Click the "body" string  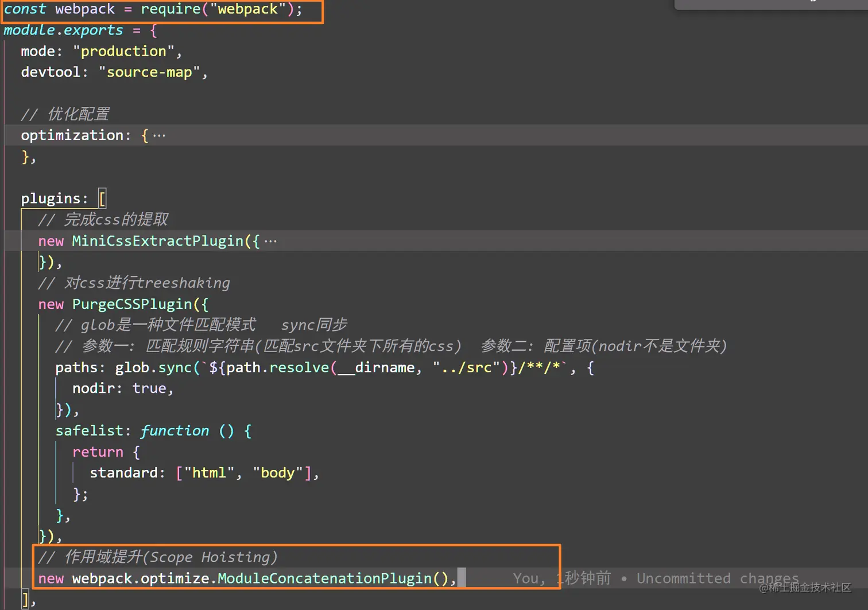click(x=278, y=473)
